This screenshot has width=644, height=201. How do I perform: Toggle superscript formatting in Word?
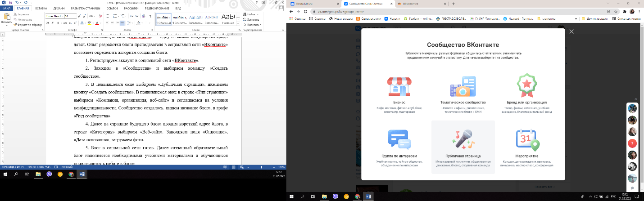pyautogui.click(x=75, y=23)
